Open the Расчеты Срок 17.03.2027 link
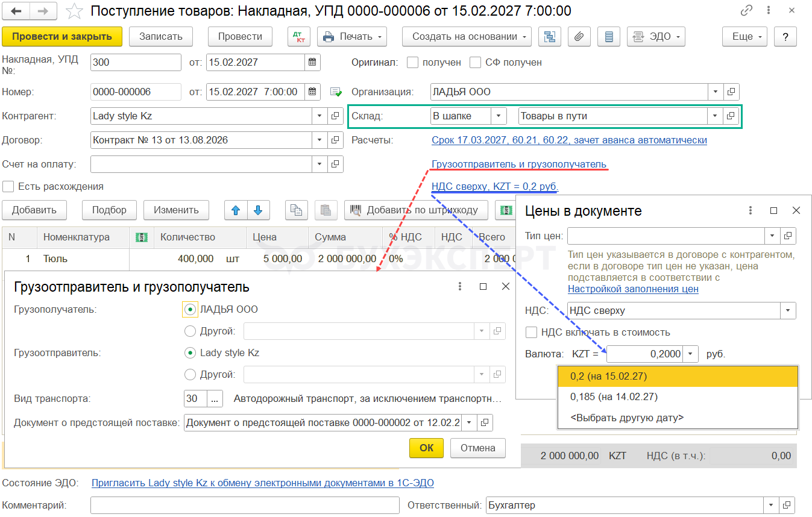Image resolution: width=812 pixels, height=517 pixels. (x=569, y=140)
